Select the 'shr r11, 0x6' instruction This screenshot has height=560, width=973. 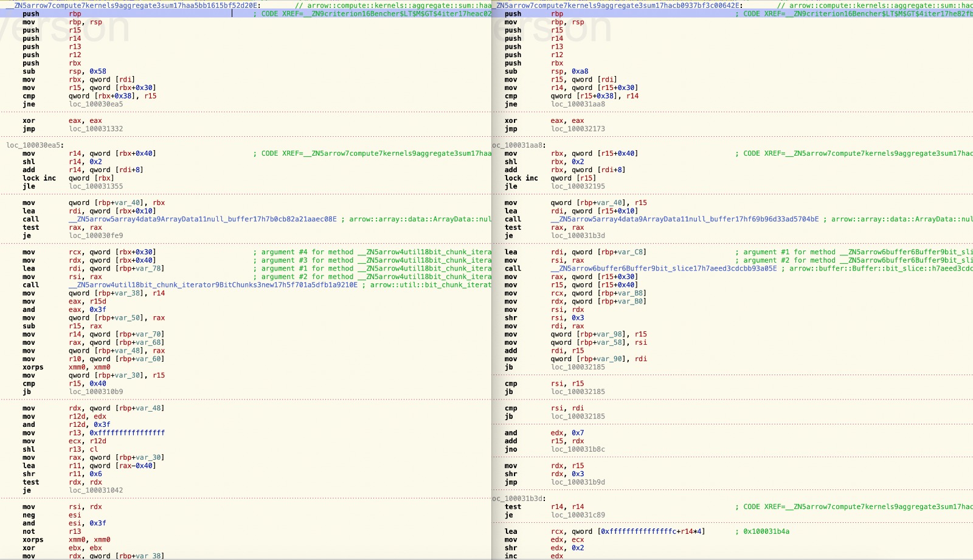tap(62, 474)
